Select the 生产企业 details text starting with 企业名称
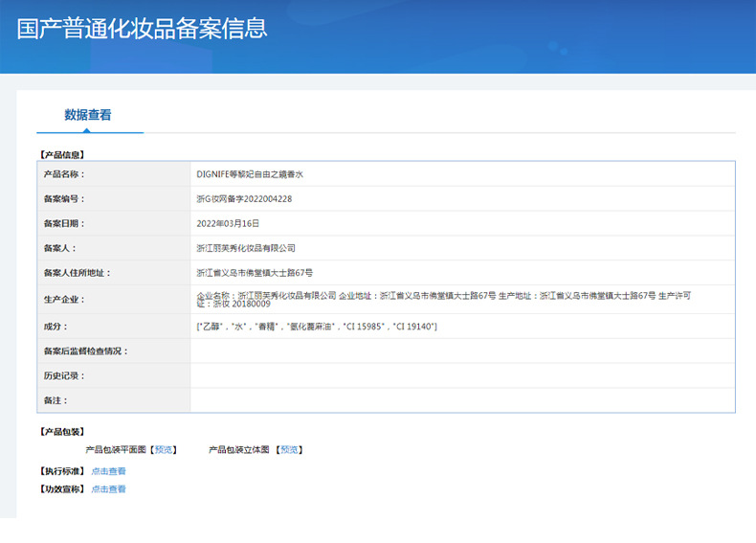Viewport: 756px width, 543px height. click(444, 299)
